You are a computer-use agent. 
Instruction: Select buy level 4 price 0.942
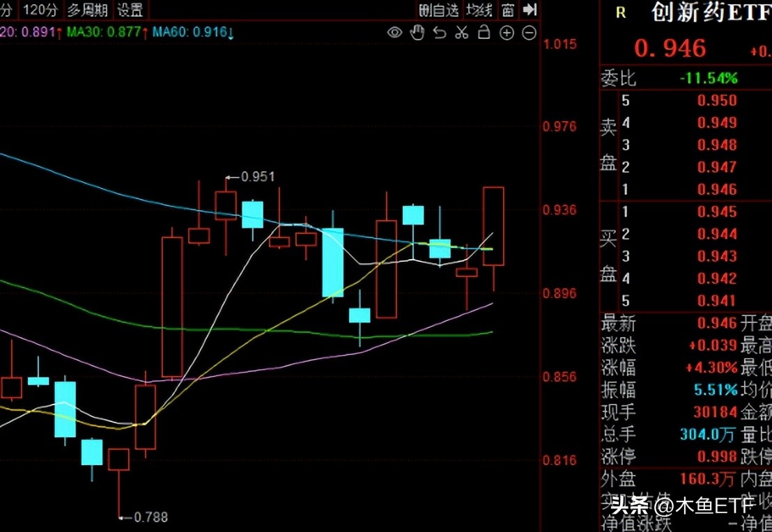[x=717, y=279]
